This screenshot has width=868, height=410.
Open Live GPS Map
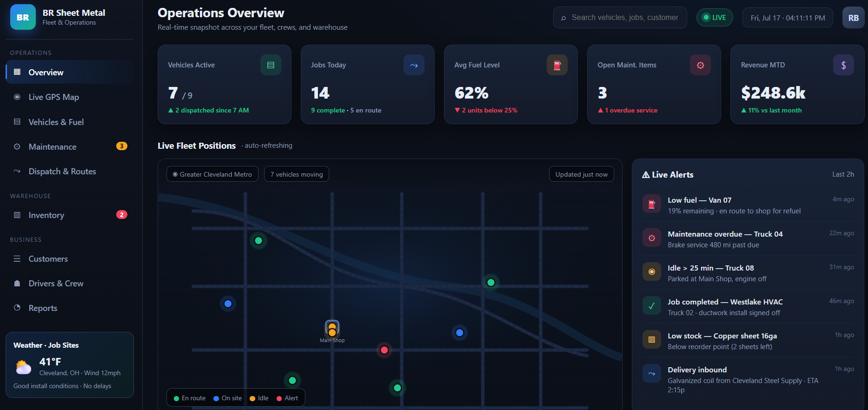(x=70, y=97)
